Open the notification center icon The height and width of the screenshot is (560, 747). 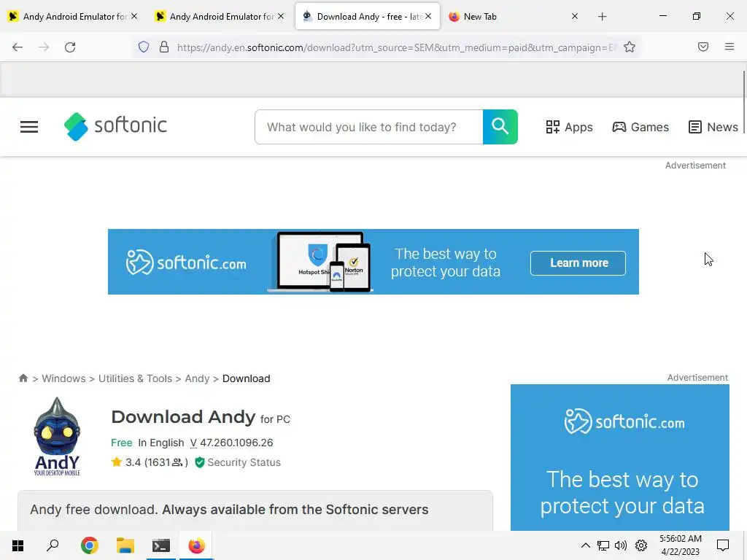pos(723,545)
